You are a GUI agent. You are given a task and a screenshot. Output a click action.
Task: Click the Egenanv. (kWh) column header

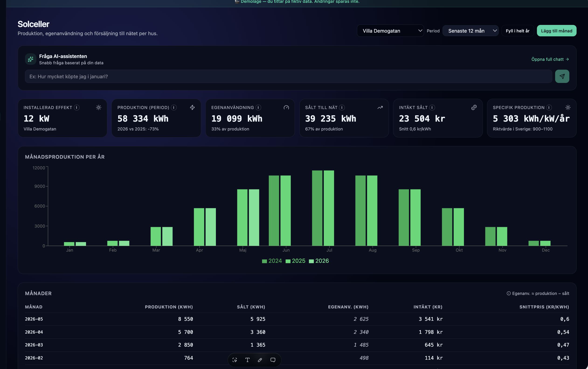(x=348, y=307)
